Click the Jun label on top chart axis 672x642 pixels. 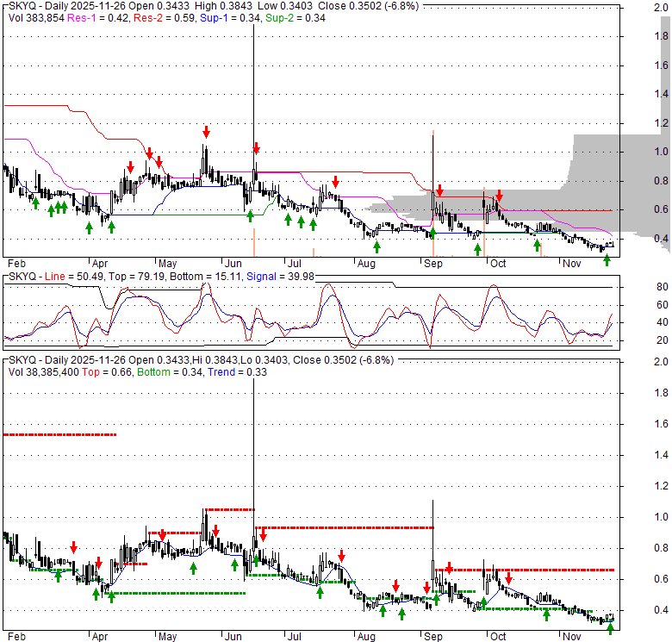(x=233, y=263)
